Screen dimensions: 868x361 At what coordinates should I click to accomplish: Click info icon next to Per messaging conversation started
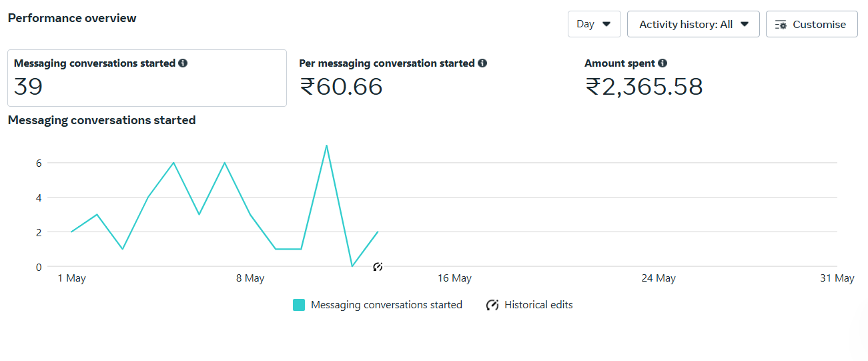coord(482,63)
